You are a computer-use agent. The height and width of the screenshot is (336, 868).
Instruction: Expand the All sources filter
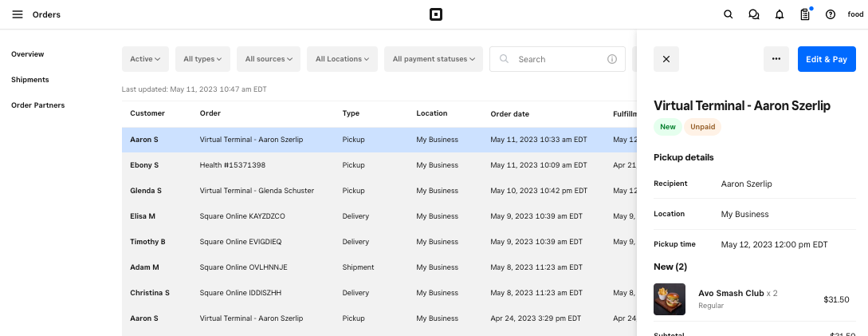pyautogui.click(x=269, y=59)
